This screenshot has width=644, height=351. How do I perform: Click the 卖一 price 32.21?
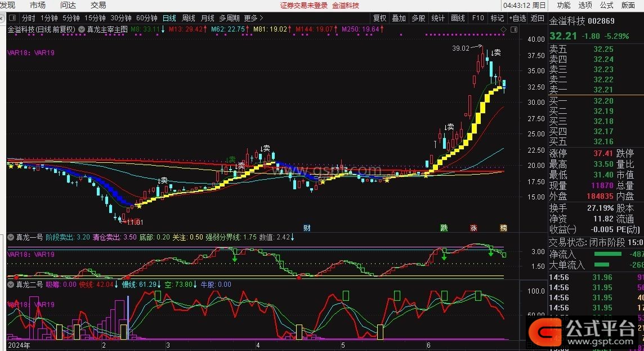tap(603, 90)
